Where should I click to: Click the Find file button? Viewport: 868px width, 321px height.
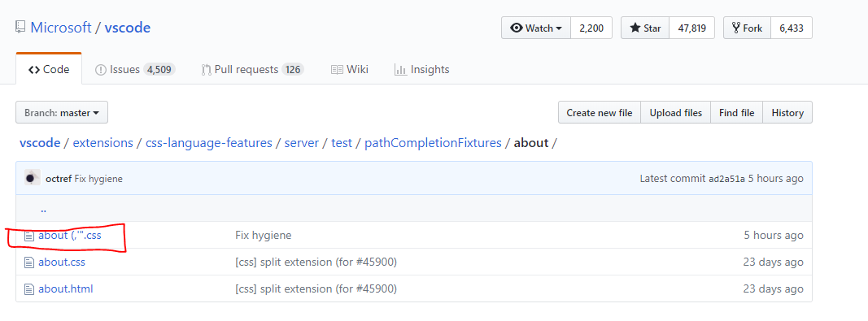[737, 112]
